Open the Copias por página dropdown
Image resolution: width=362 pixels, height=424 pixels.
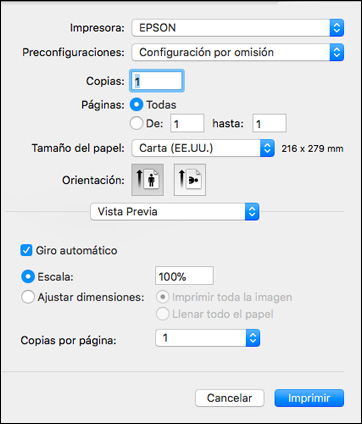click(208, 338)
